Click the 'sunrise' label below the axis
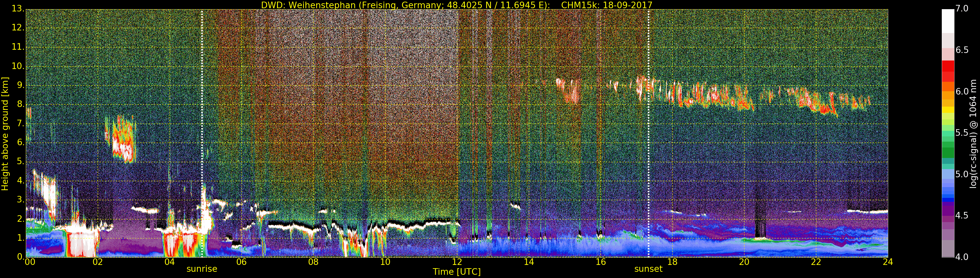This screenshot has height=278, width=980. pos(202,269)
